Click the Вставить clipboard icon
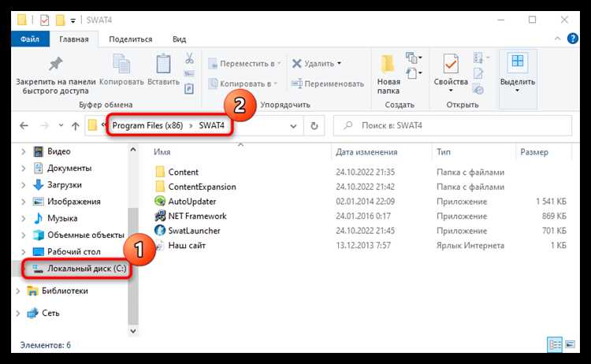The width and height of the screenshot is (591, 364). 163,64
